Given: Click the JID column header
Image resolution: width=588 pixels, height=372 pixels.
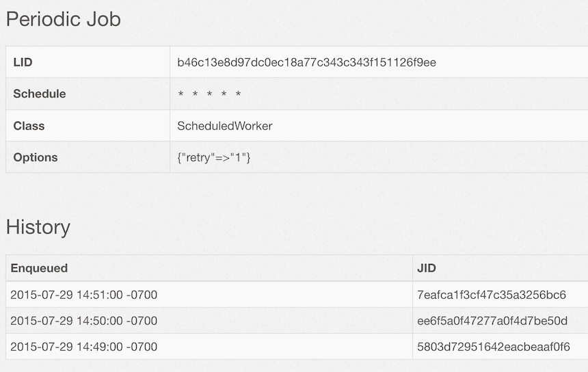Looking at the screenshot, I should tap(427, 268).
